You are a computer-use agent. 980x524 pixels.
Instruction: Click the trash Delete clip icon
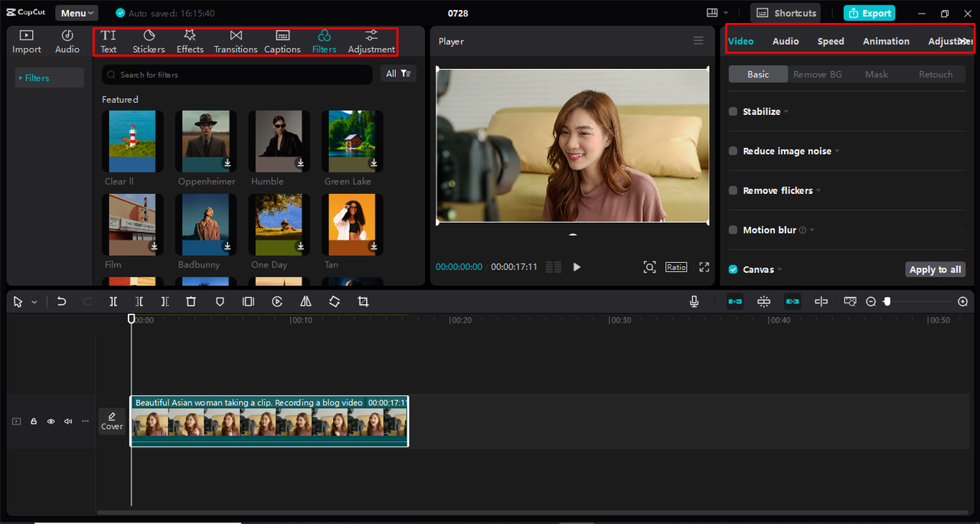pos(191,302)
